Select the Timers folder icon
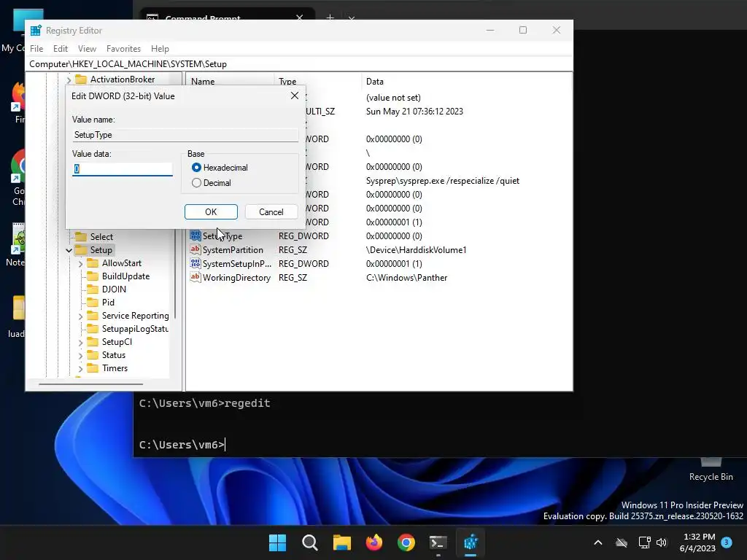This screenshot has height=560, width=747. pos(93,368)
